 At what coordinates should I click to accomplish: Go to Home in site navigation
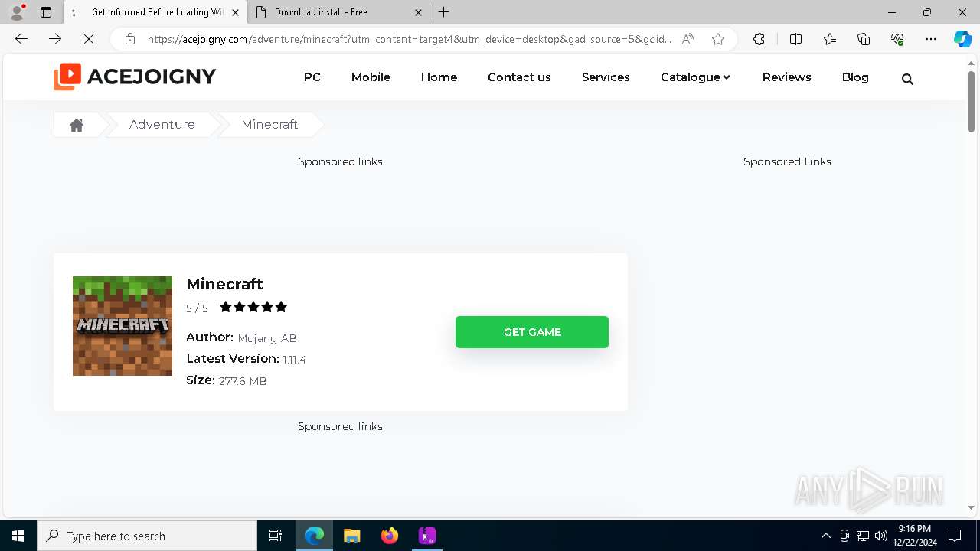coord(439,77)
